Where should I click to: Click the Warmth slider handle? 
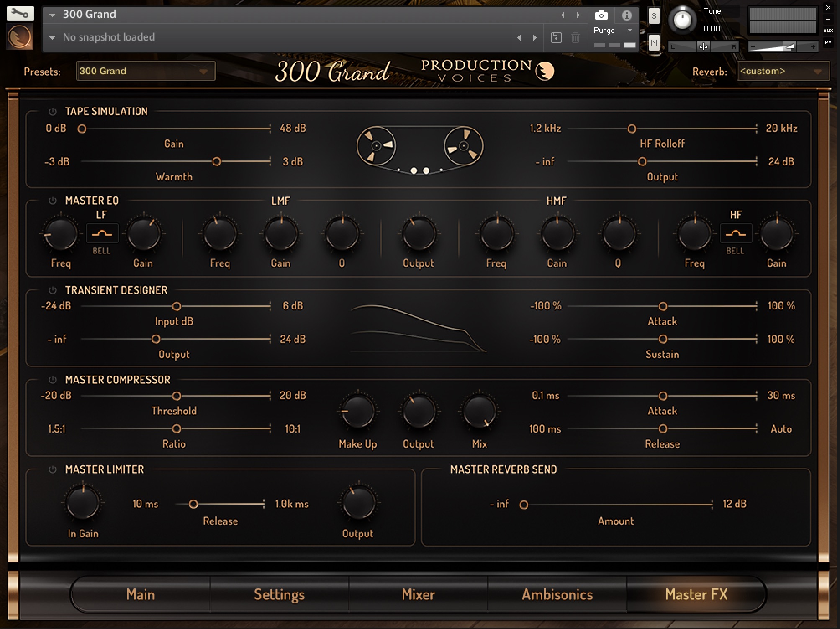tap(216, 162)
